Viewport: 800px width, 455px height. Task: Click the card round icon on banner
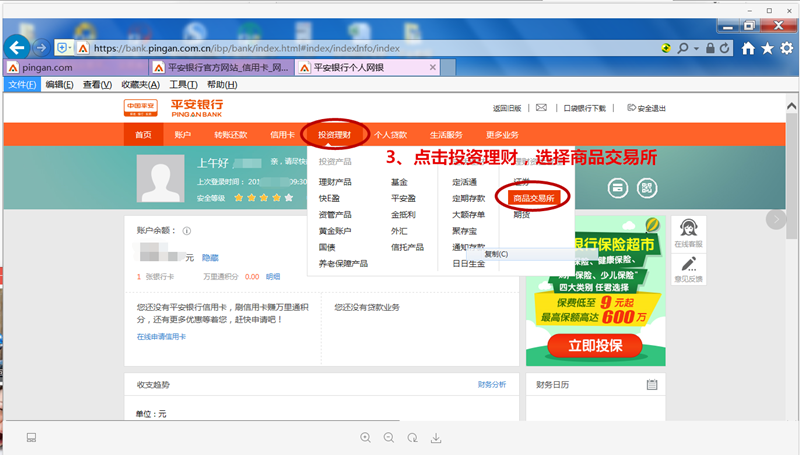coord(617,188)
